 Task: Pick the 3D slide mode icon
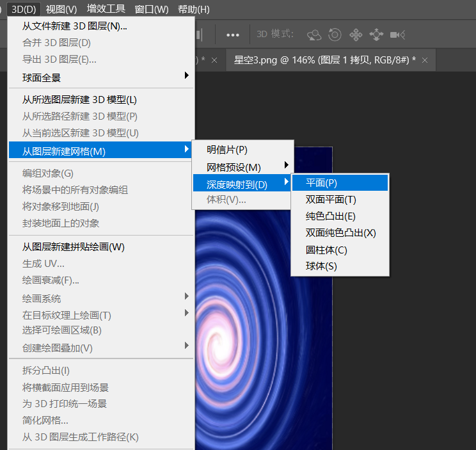click(x=376, y=35)
